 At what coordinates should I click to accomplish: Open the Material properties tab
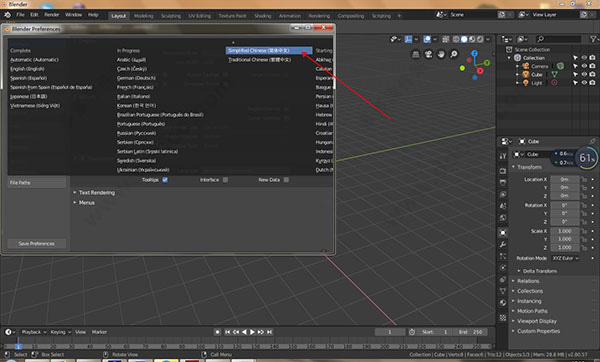(503, 303)
